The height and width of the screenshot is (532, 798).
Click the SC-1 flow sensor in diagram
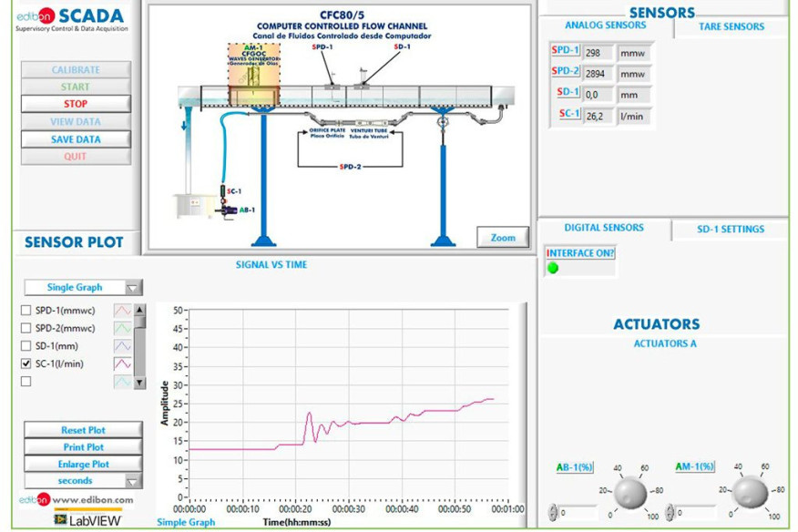(x=222, y=191)
